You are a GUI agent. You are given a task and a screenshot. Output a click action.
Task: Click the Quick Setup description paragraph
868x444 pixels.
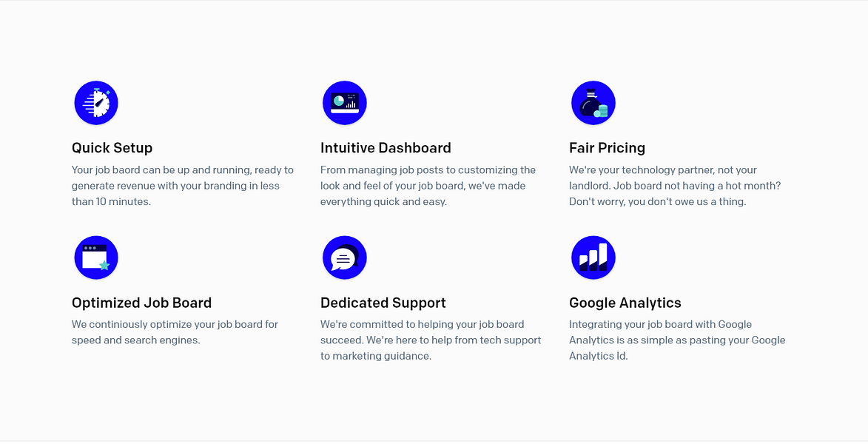183,186
